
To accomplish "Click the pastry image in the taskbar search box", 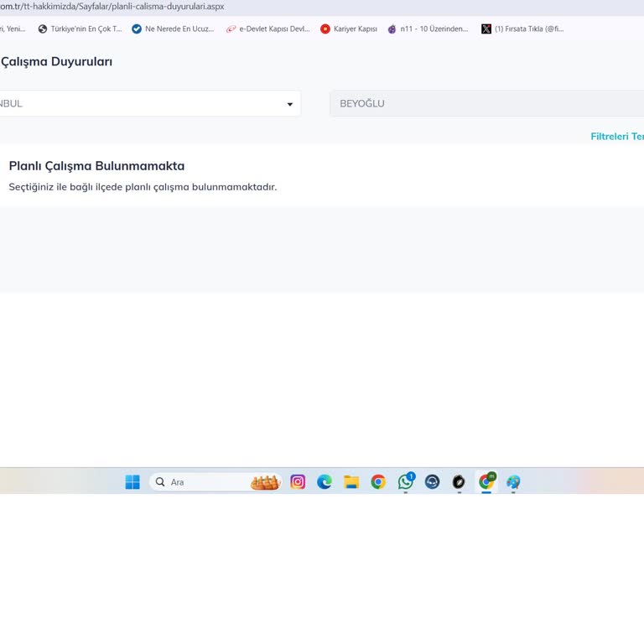I will click(265, 482).
